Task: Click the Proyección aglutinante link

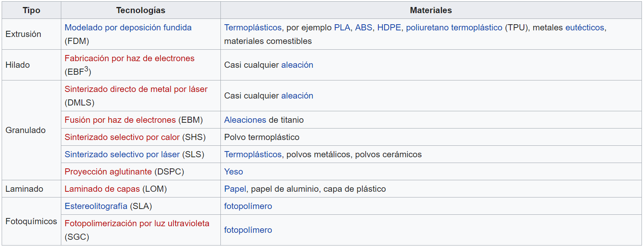Action: coord(108,172)
